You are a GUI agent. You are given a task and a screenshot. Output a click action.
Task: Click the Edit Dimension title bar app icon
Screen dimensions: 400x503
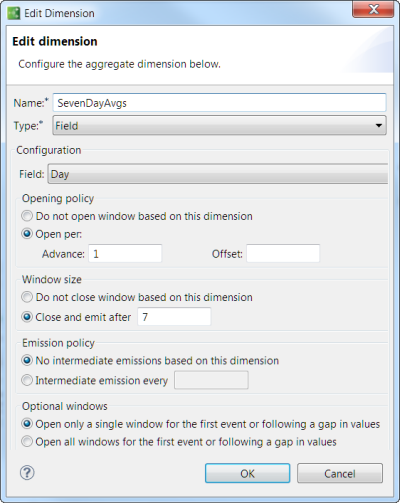14,13
